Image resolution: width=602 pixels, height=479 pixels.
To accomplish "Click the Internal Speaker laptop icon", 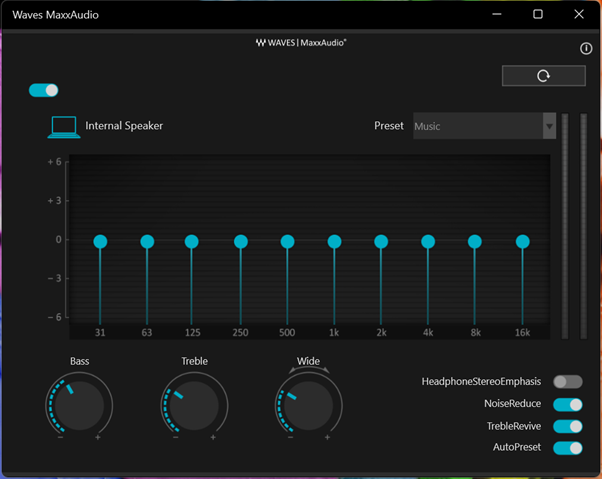I will click(64, 127).
